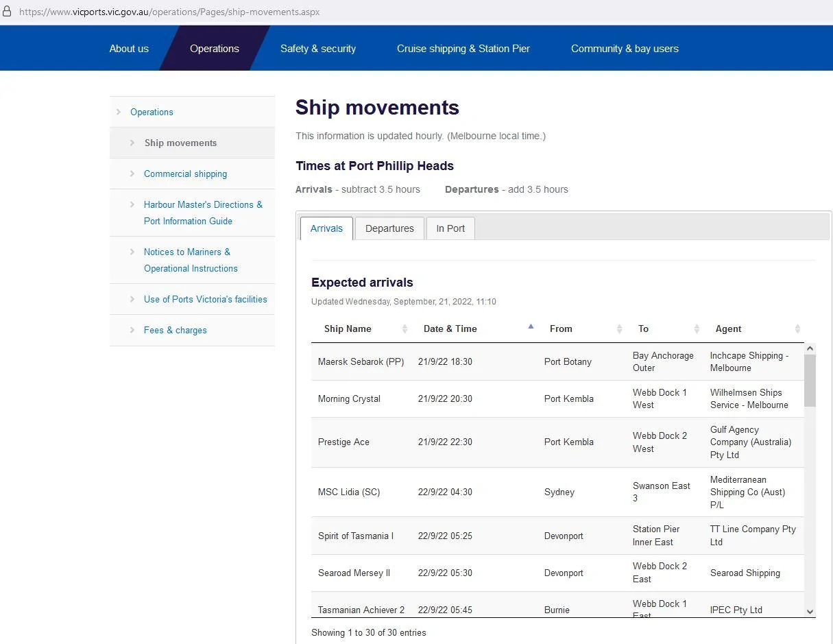Sort by Agent column arrows
Viewport: 833px width, 644px height.
click(797, 329)
